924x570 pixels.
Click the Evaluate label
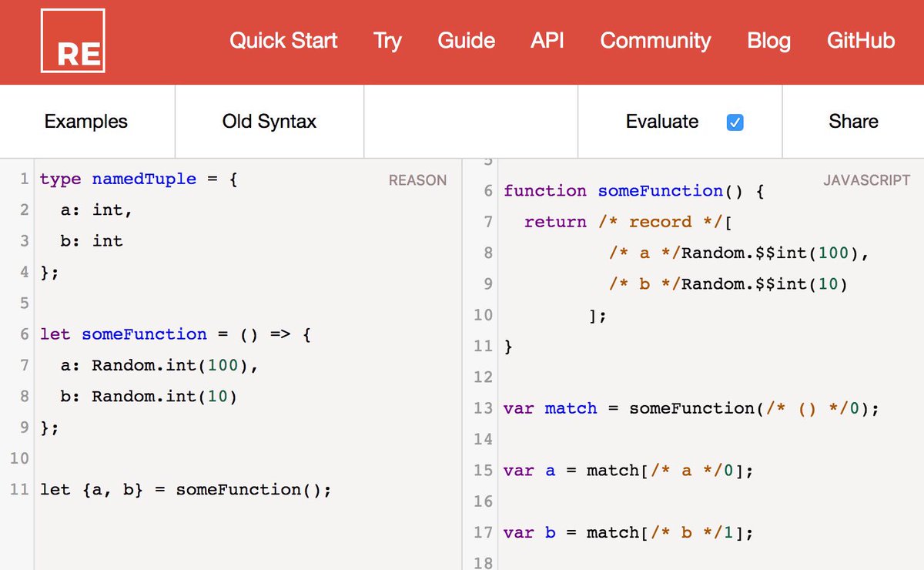(662, 122)
